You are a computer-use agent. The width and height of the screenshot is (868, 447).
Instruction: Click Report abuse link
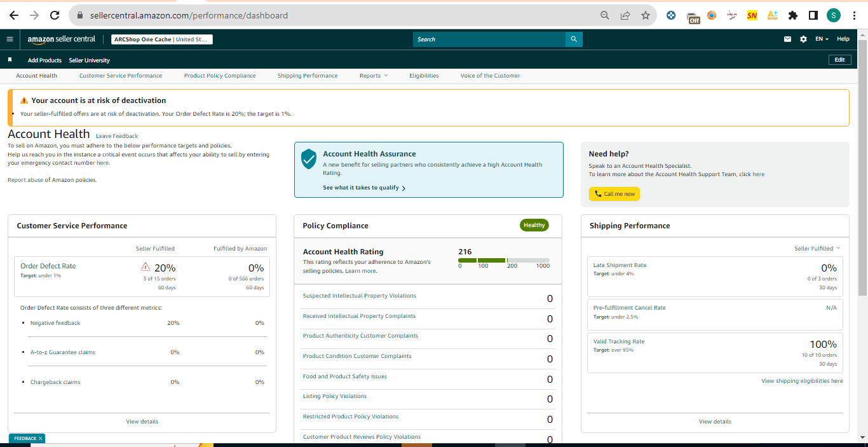25,180
